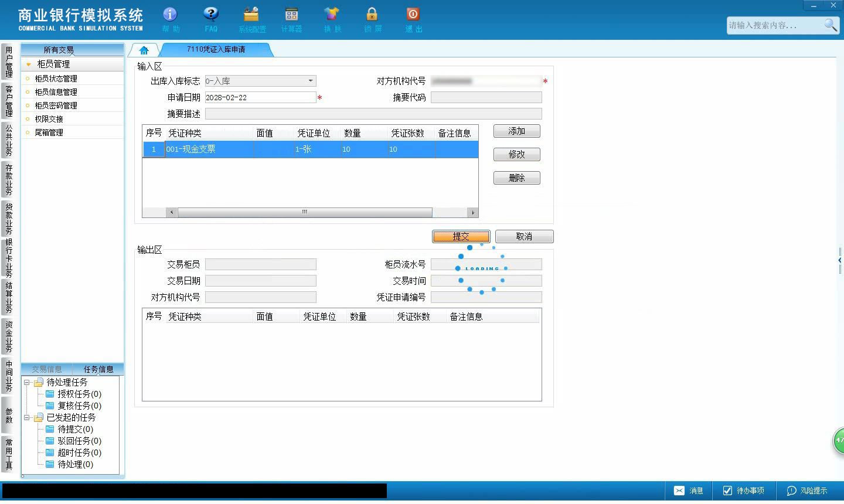Open 超时任务(0) folder

pos(73,452)
